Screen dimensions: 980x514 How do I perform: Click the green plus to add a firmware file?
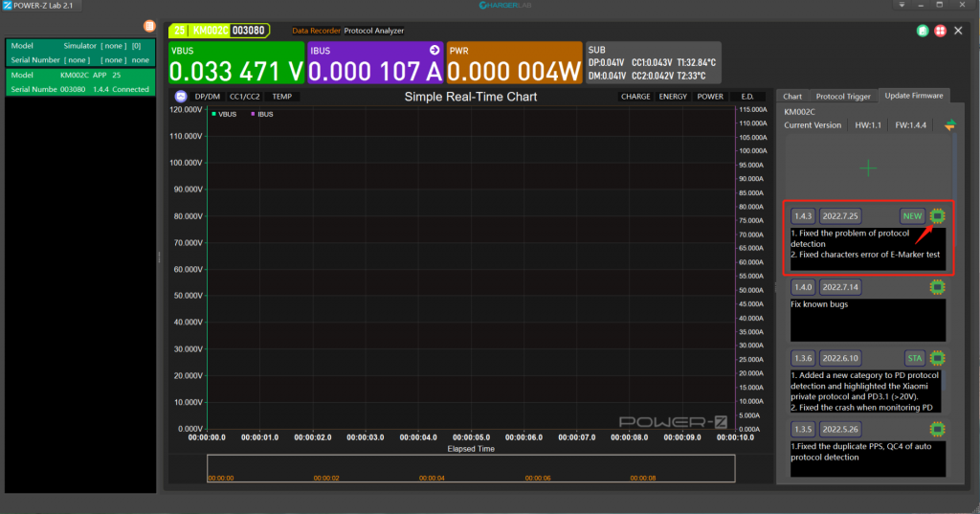(x=868, y=168)
